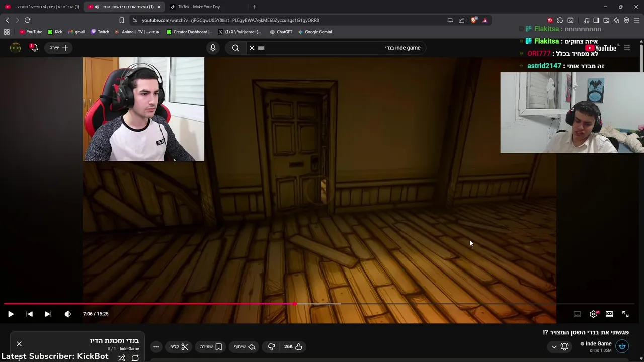Switch to first tab הכל חרא
The width and height of the screenshot is (644, 362).
[42, 7]
